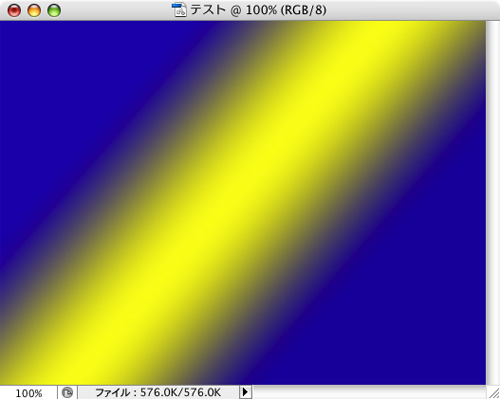Click the vertical scrollbar track on the right
The image size is (500, 399).
tap(493, 203)
